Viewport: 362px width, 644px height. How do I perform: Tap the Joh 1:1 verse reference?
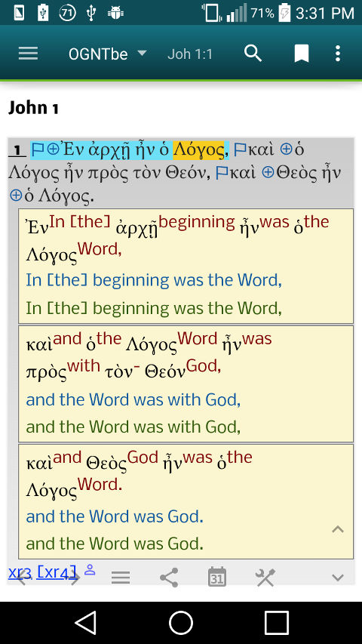pos(190,54)
